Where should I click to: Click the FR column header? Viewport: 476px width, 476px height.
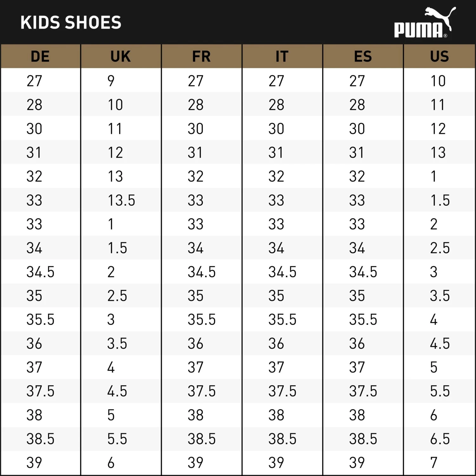[x=201, y=56]
